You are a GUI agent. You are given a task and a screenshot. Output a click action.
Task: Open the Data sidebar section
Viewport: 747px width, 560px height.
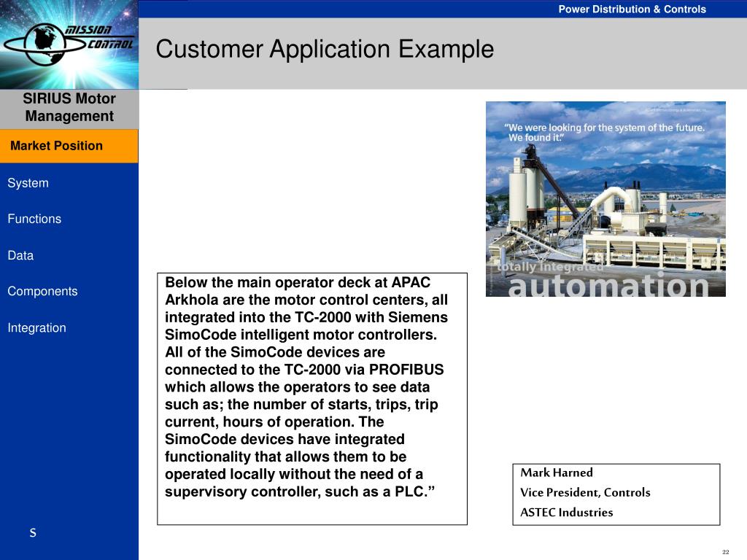pyautogui.click(x=20, y=255)
